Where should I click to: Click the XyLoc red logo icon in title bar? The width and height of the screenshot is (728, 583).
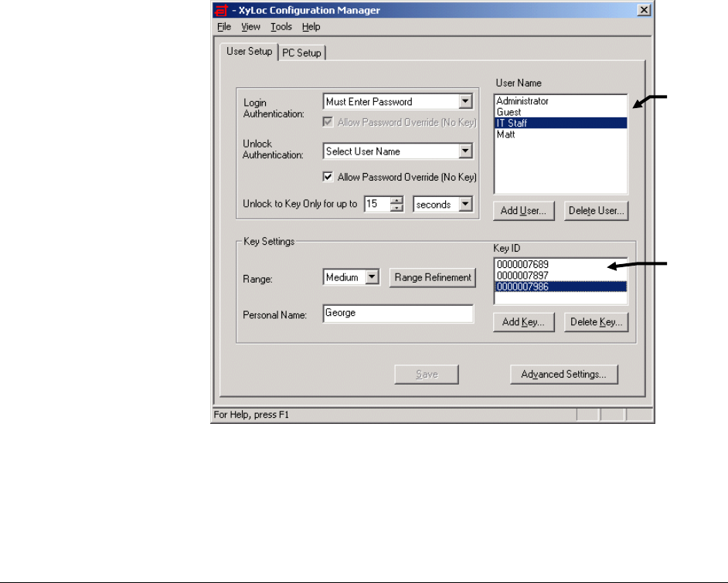point(222,10)
